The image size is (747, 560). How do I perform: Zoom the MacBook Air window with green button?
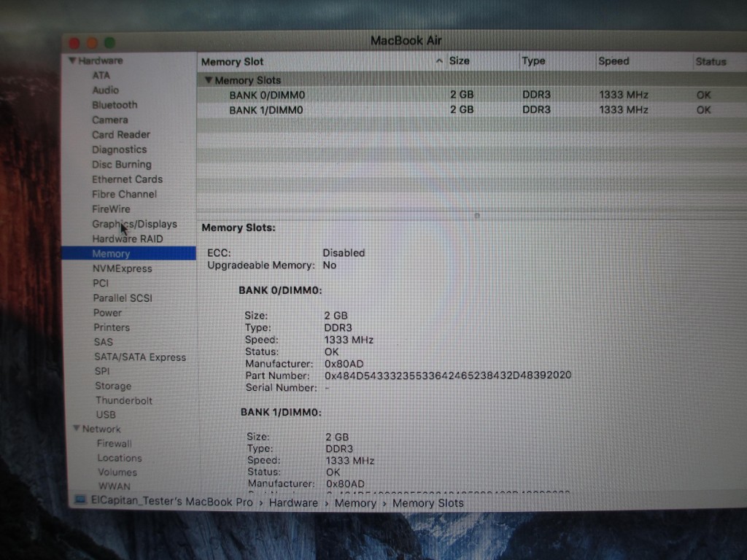coord(109,43)
